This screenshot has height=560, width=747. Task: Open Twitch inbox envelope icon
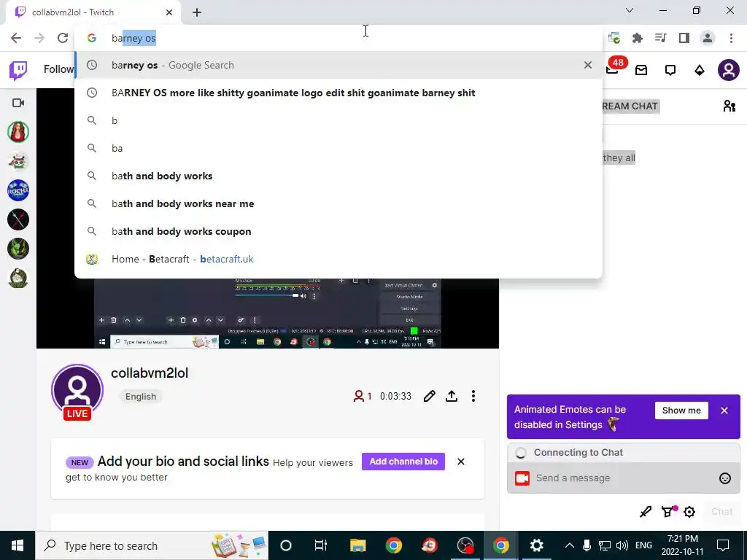[x=641, y=71]
